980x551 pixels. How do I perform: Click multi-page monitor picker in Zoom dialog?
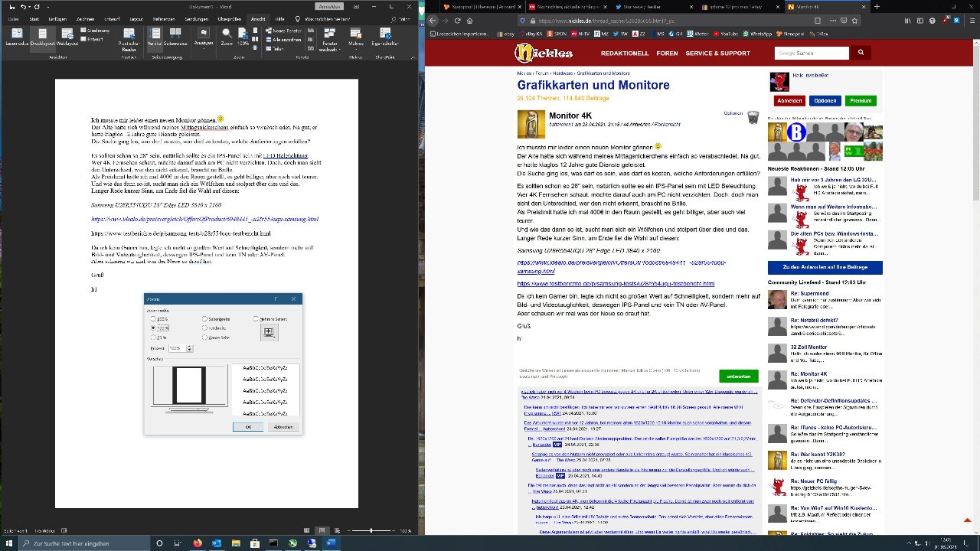(x=268, y=332)
